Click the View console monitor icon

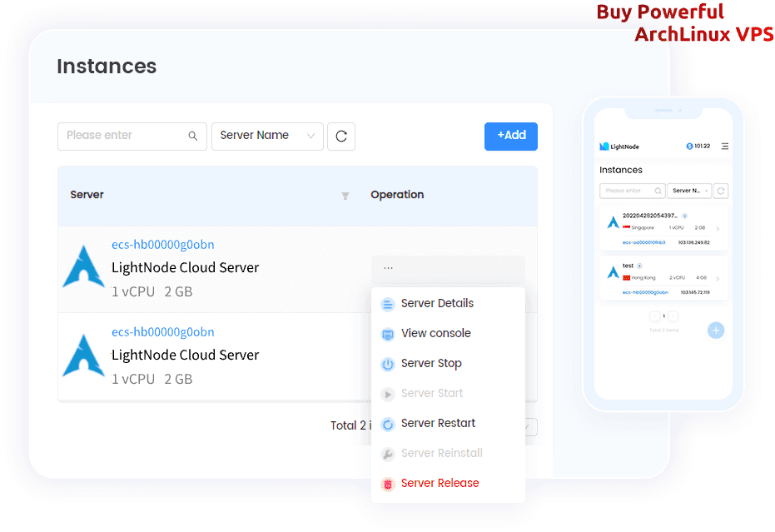pyautogui.click(x=387, y=333)
